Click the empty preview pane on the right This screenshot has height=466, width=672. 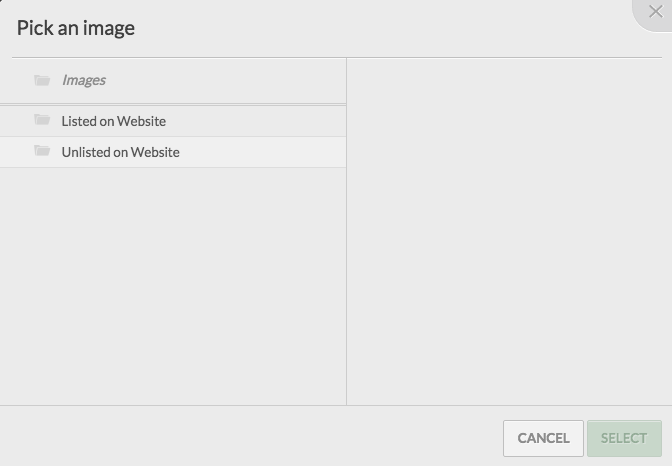pos(509,231)
